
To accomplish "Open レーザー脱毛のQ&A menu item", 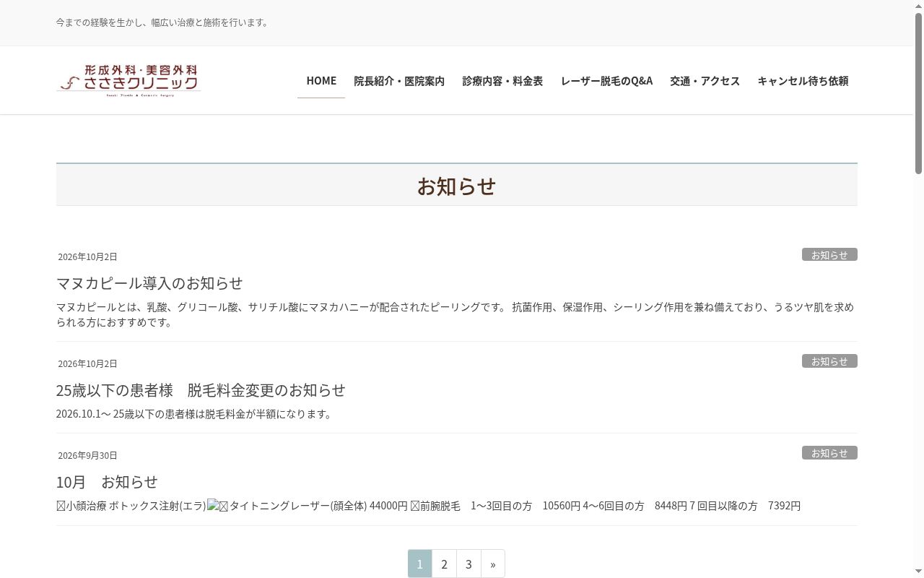I will point(606,80).
